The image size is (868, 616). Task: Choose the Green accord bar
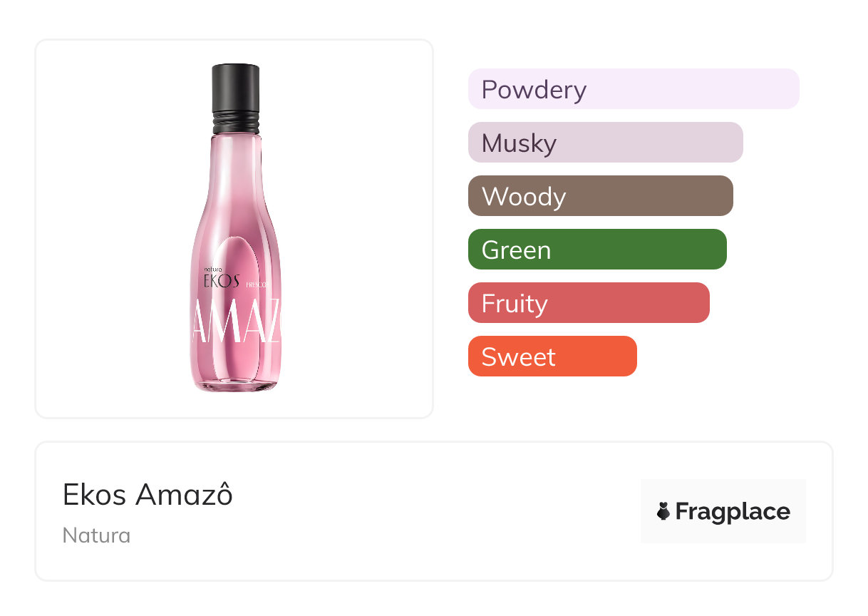[596, 250]
